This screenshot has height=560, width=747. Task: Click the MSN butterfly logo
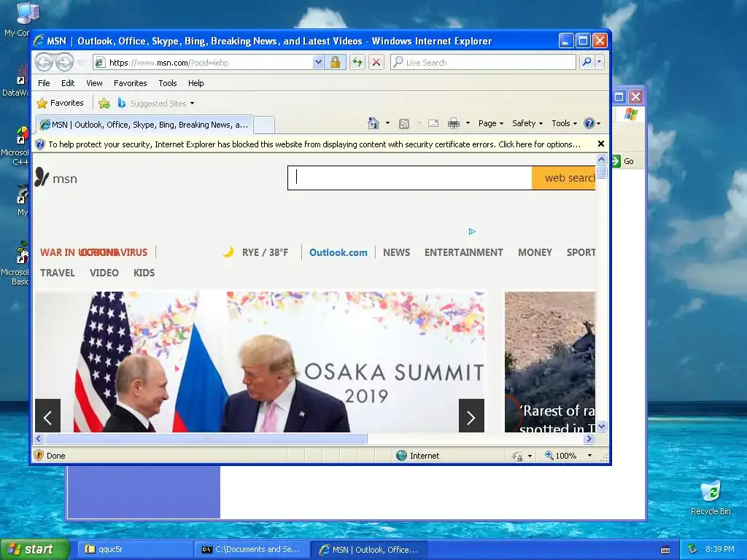[42, 177]
